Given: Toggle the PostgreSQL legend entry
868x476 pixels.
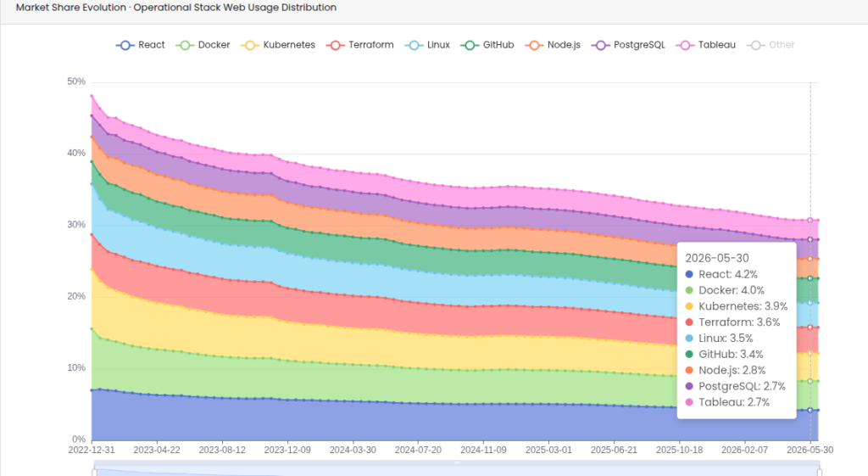Looking at the screenshot, I should (x=628, y=45).
